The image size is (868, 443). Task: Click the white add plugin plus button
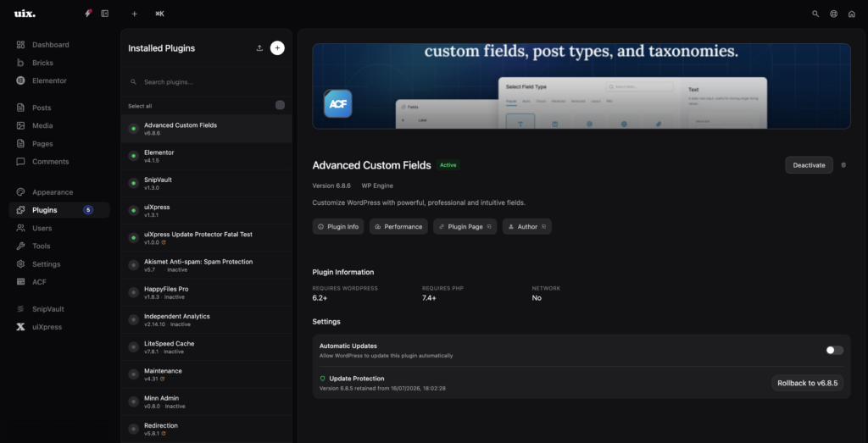coord(277,48)
